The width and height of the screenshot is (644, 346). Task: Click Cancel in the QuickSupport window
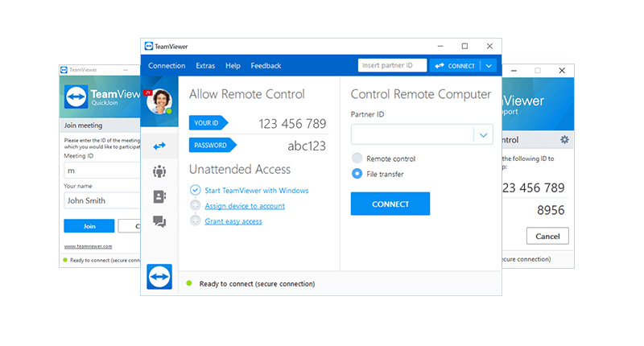tap(547, 236)
